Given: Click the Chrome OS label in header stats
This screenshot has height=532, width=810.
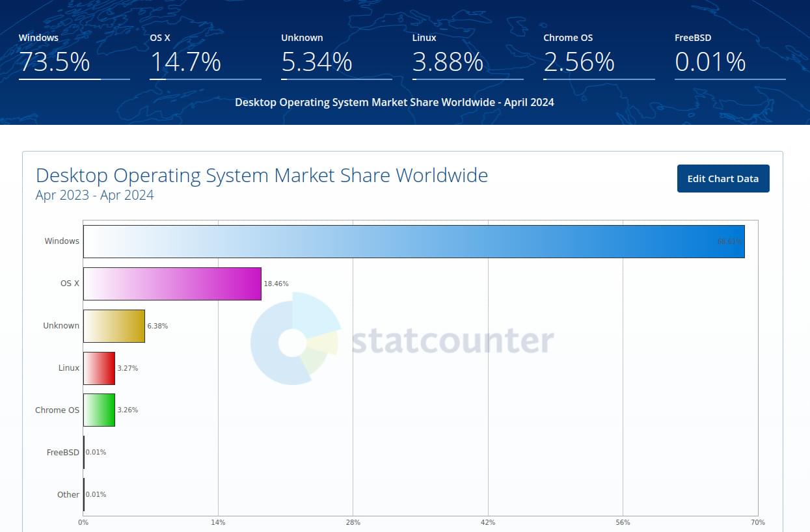Looking at the screenshot, I should [x=568, y=38].
